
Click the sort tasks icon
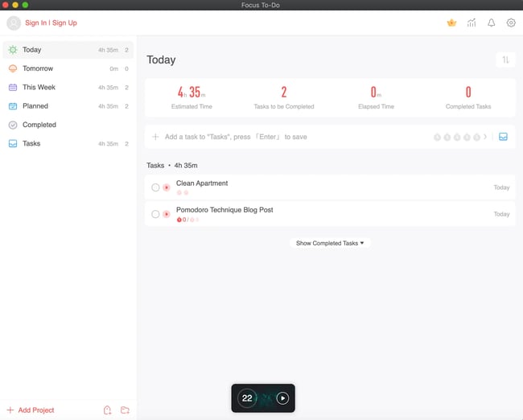pyautogui.click(x=505, y=60)
